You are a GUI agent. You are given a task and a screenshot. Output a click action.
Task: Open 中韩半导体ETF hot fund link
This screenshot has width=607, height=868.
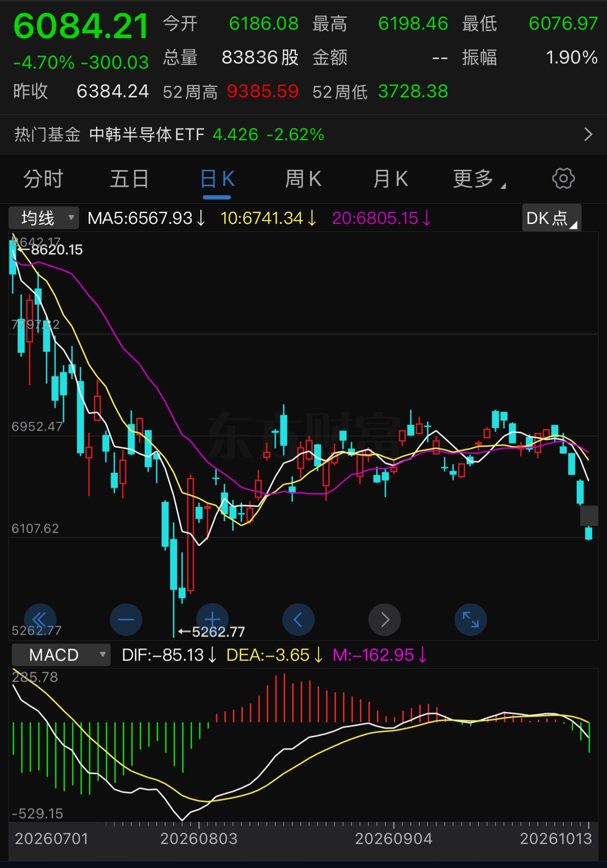[x=147, y=135]
